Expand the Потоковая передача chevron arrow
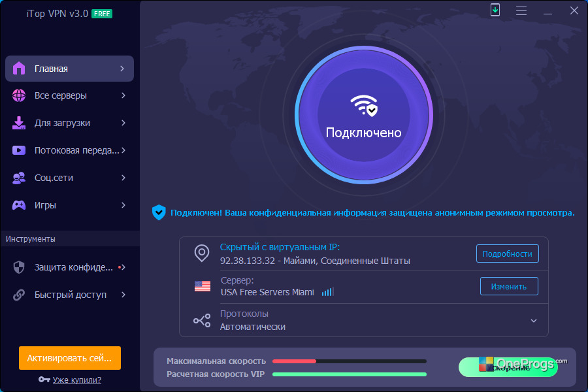The image size is (588, 392). click(x=123, y=150)
